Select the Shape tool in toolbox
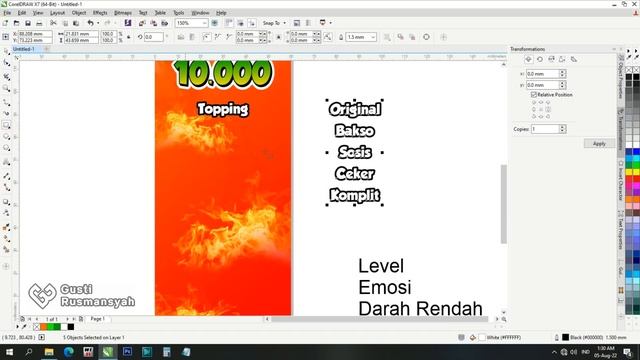Image resolution: width=640 pixels, height=360 pixels. (x=6, y=63)
